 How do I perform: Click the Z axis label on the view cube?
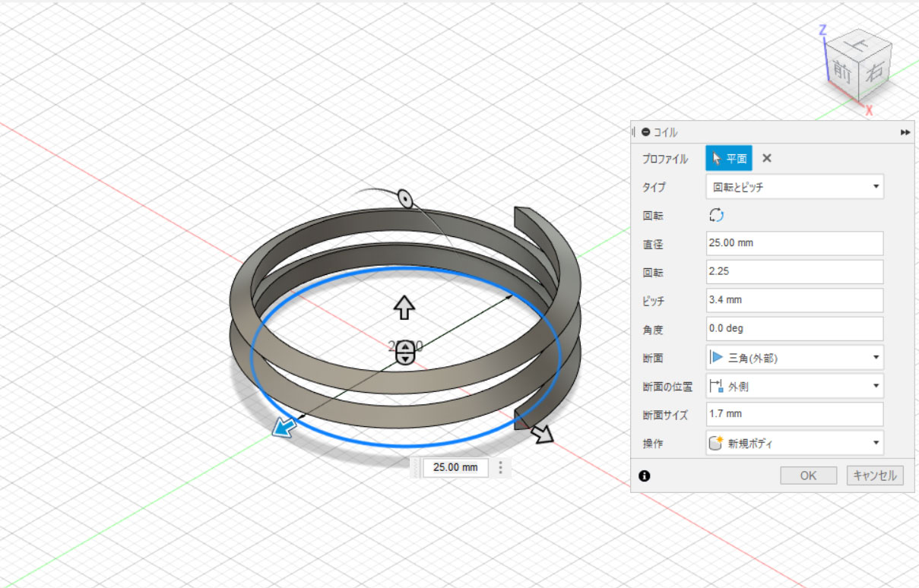pyautogui.click(x=822, y=30)
